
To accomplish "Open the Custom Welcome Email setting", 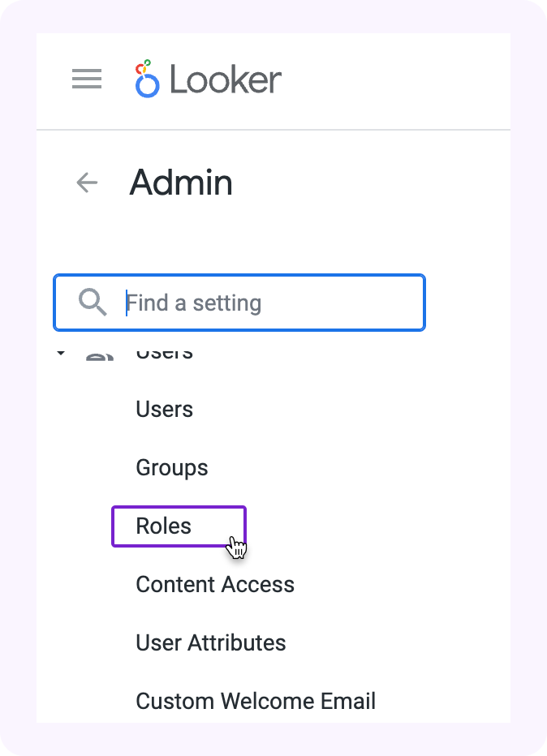I will (256, 701).
